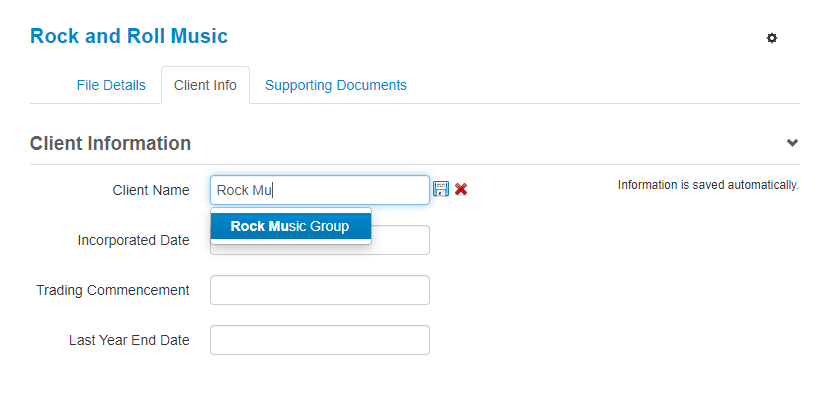
Task: Click the Trading Commencement input field
Action: (320, 290)
